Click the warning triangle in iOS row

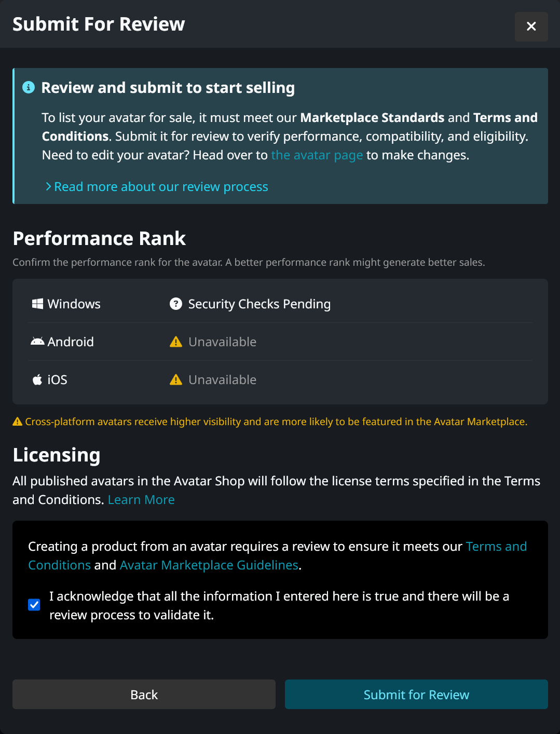[176, 379]
